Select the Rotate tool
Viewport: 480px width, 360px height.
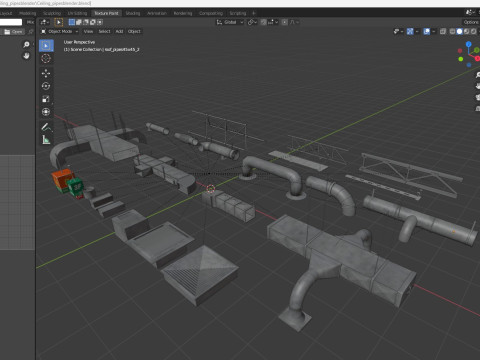tap(46, 86)
